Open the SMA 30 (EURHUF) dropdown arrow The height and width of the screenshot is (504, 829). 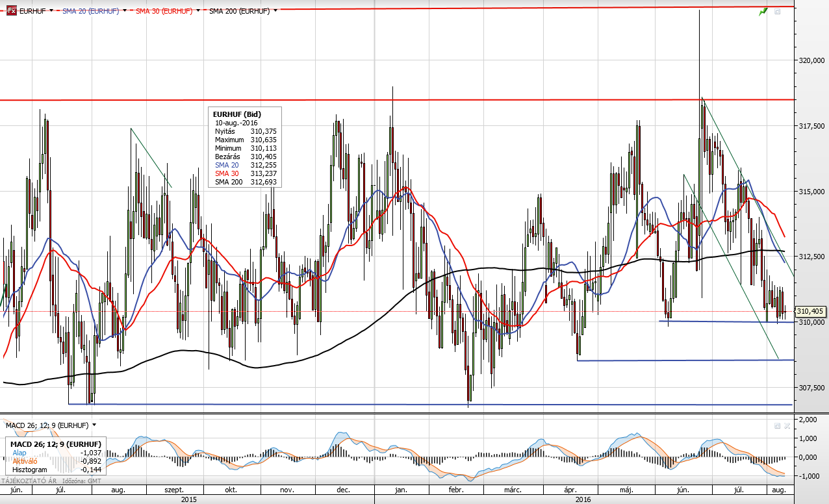tap(198, 11)
